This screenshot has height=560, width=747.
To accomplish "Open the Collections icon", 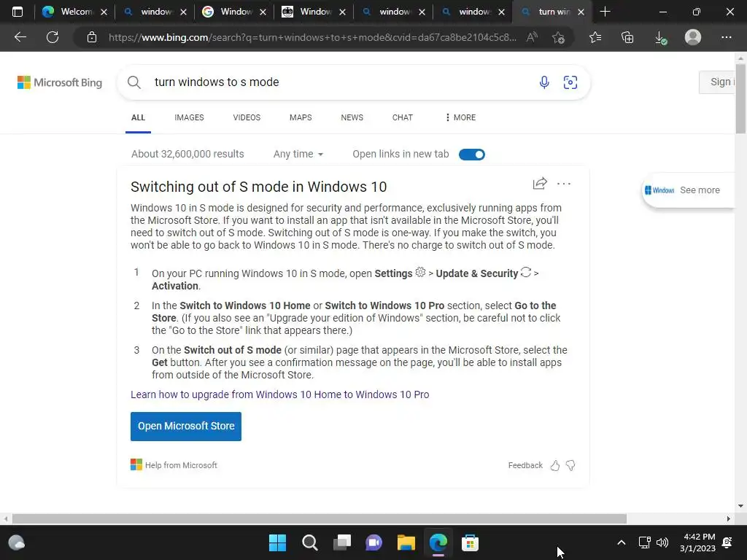I will click(x=627, y=37).
